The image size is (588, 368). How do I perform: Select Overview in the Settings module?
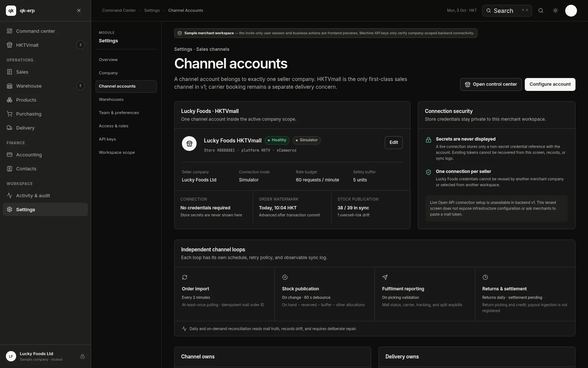(126, 60)
